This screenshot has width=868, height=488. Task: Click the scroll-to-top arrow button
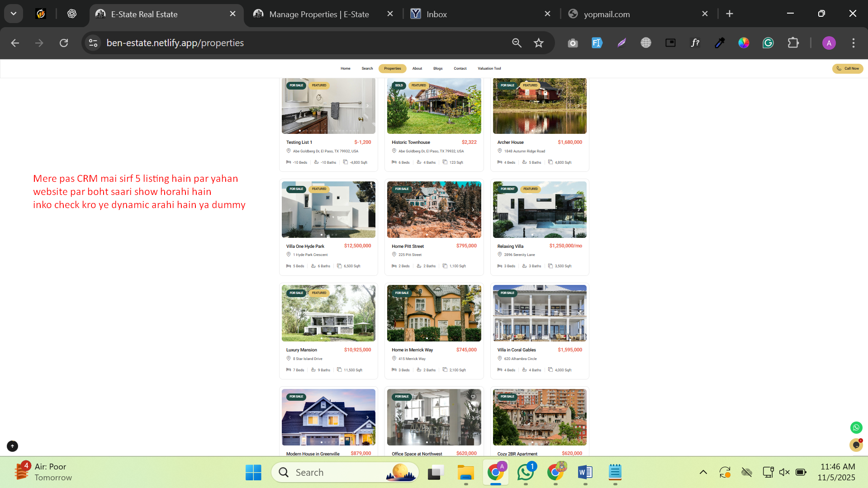(x=13, y=446)
